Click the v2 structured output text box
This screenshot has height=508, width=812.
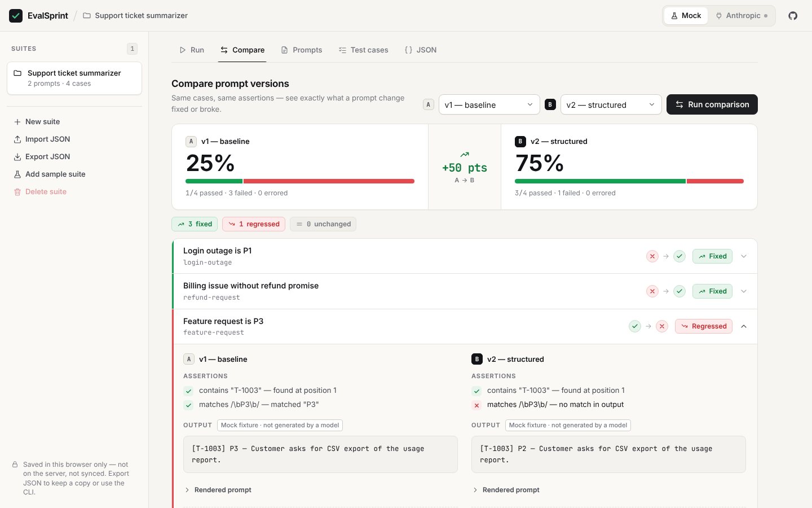click(x=608, y=454)
